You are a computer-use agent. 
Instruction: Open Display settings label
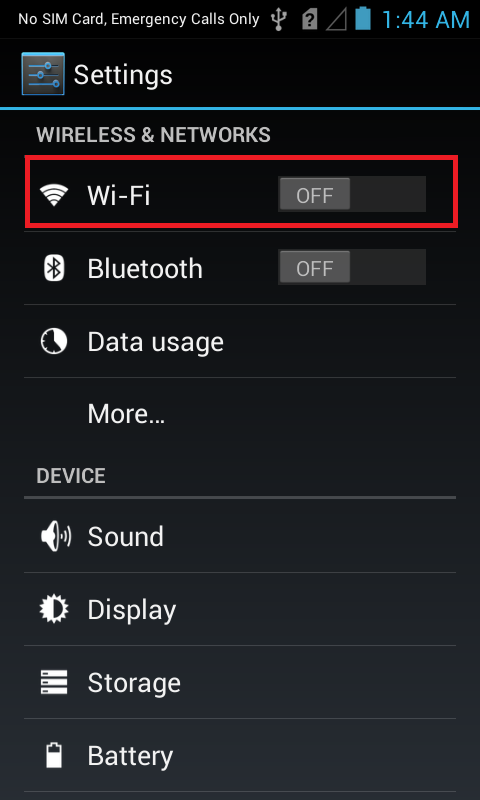tap(132, 610)
